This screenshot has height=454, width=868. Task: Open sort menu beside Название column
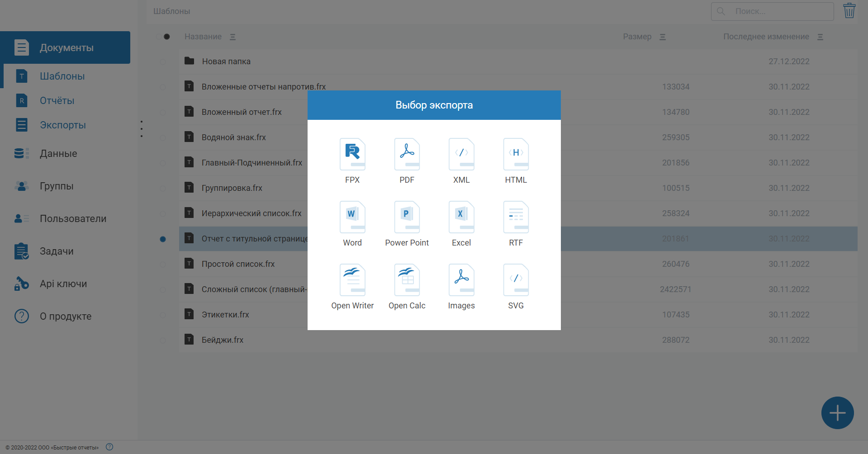(x=232, y=37)
